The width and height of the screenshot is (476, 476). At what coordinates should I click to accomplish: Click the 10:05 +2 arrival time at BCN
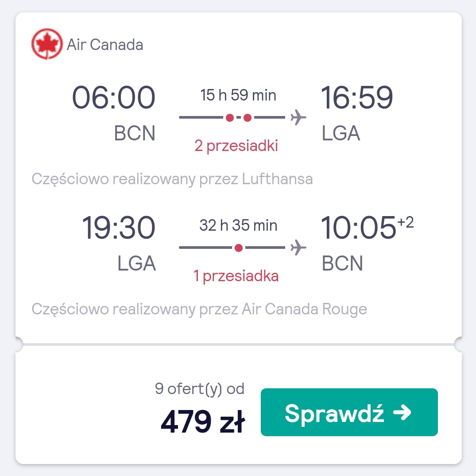click(x=367, y=228)
